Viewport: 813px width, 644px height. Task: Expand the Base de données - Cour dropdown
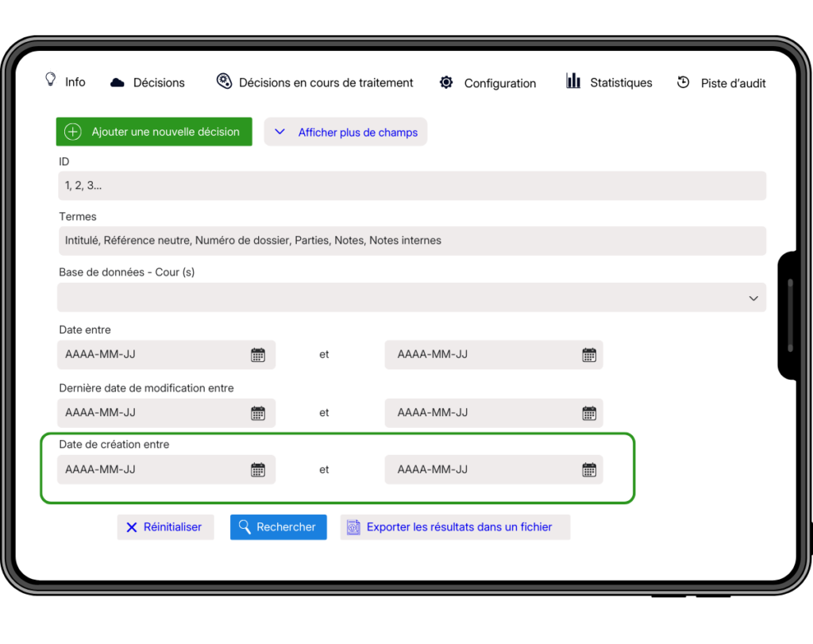pyautogui.click(x=410, y=298)
